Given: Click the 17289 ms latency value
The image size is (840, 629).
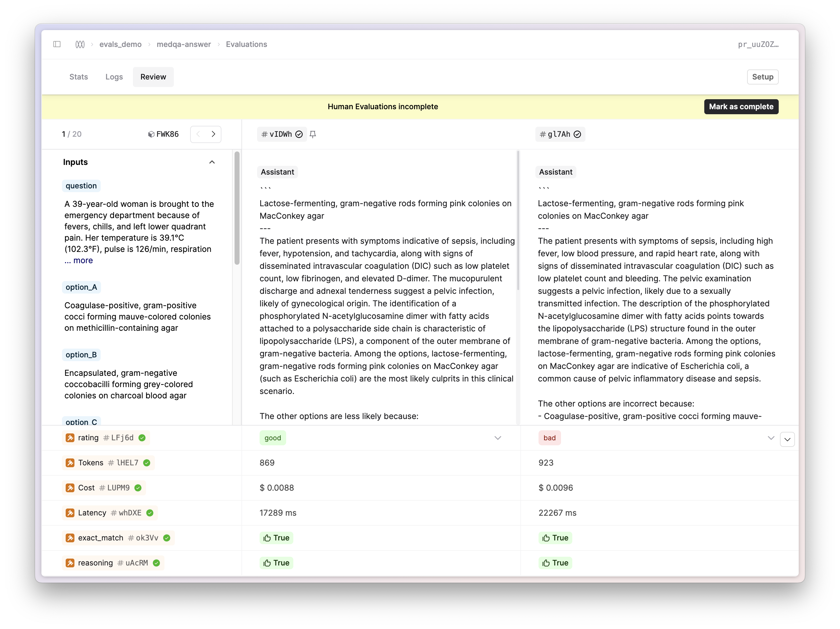Looking at the screenshot, I should (278, 513).
